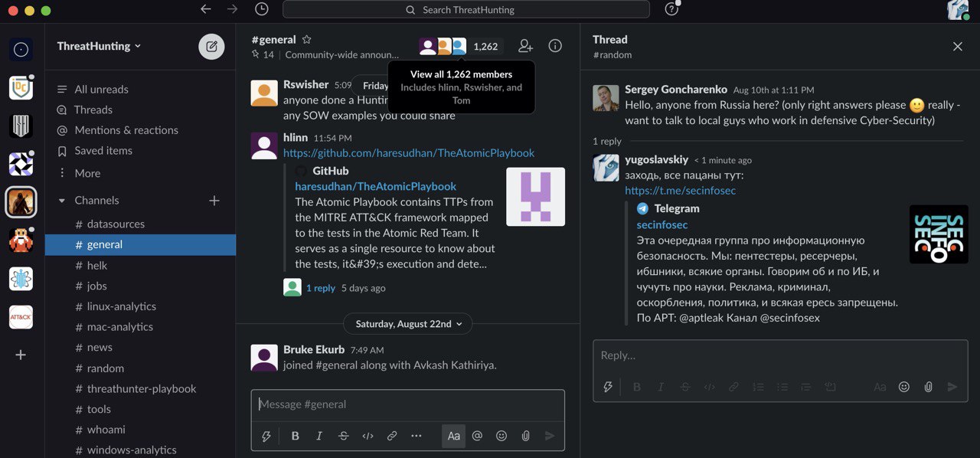View 1,262 members list

tap(461, 47)
